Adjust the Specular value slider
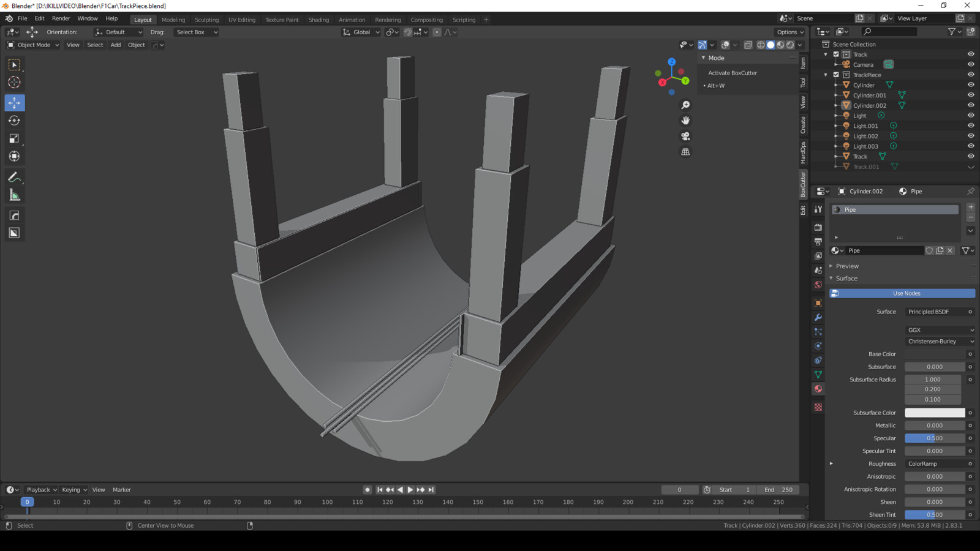 click(x=935, y=438)
